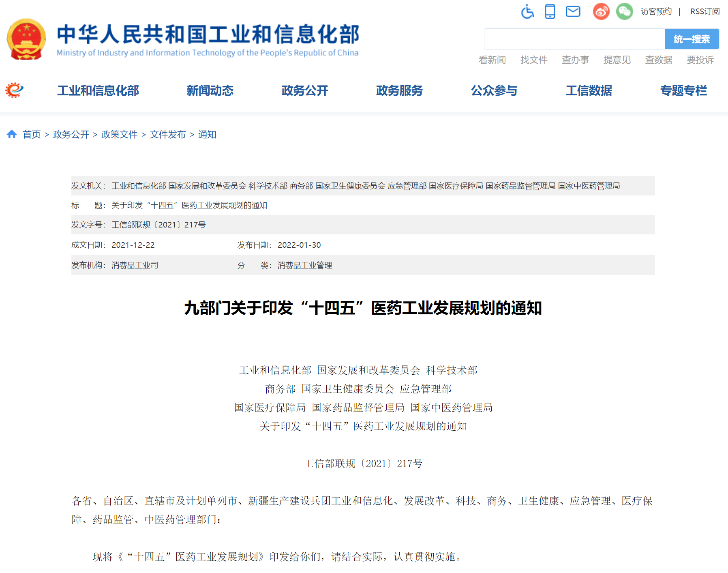Open the WeChat icon

pyautogui.click(x=624, y=11)
